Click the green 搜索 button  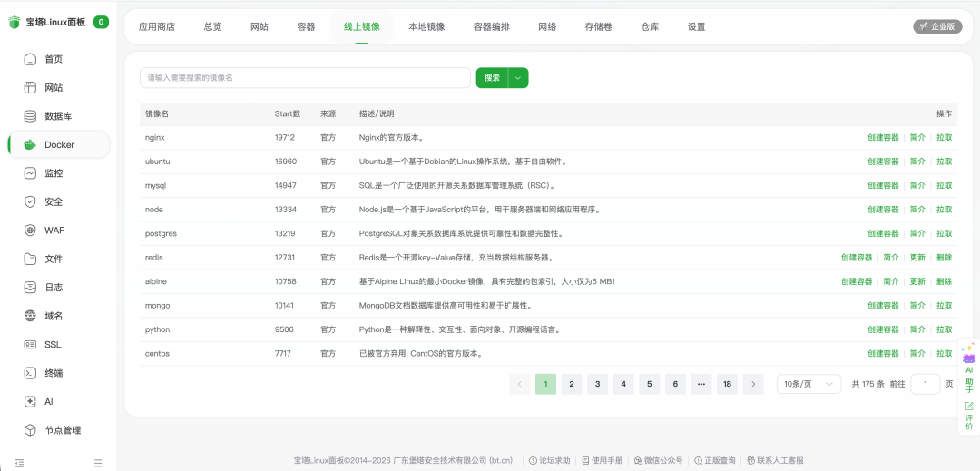tap(493, 78)
